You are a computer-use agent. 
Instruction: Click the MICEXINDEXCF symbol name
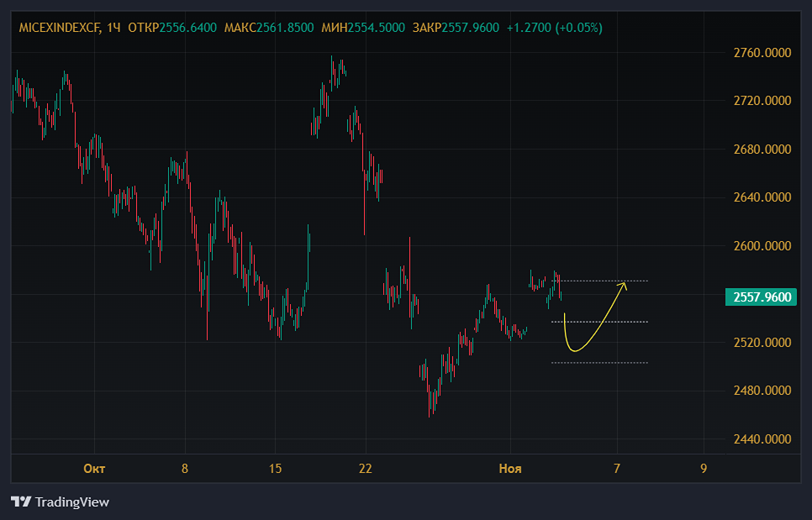pyautogui.click(x=59, y=28)
